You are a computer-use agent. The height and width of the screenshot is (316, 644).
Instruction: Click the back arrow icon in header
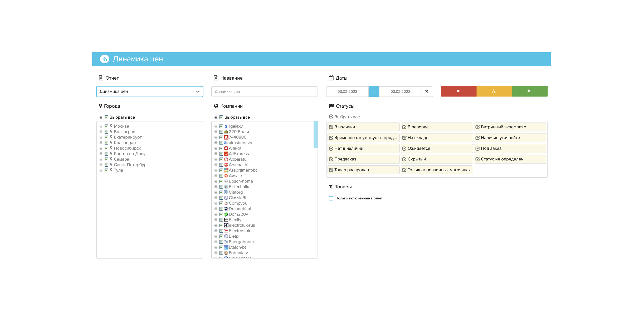[x=105, y=59]
